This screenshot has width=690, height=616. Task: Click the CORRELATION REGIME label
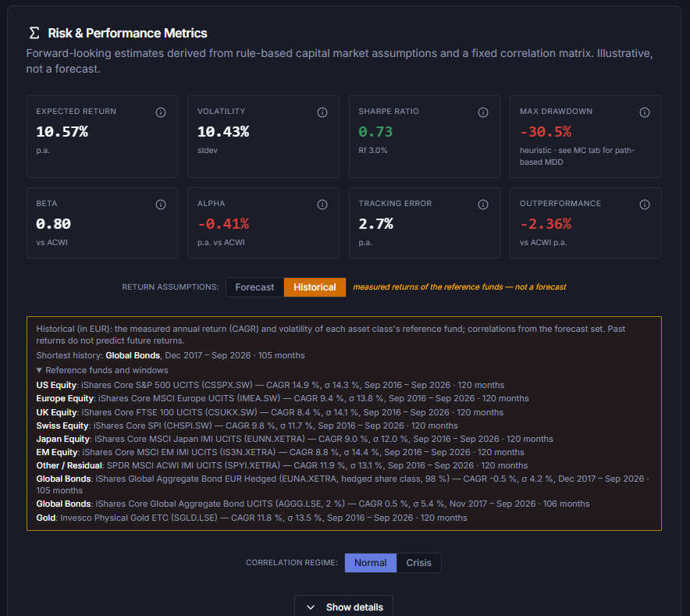point(292,563)
